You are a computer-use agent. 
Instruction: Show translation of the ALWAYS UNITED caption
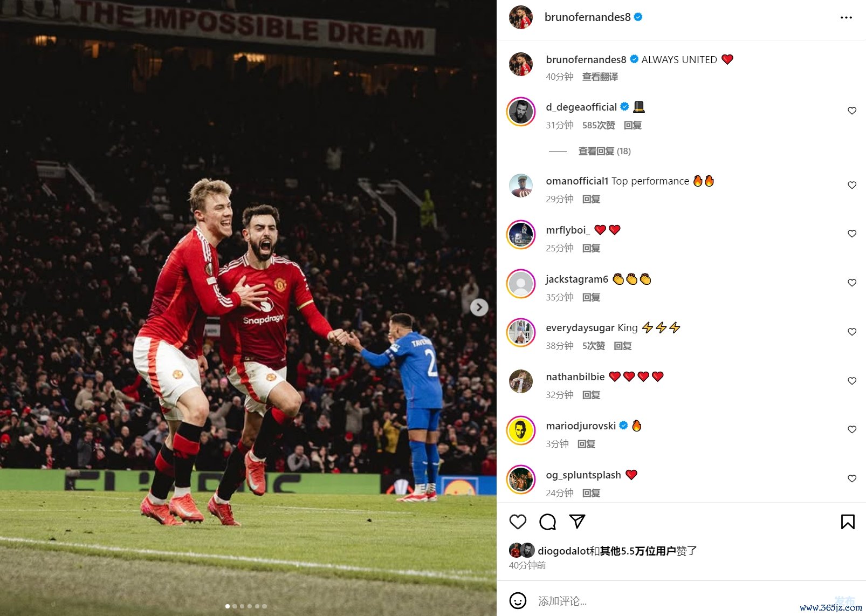(600, 77)
